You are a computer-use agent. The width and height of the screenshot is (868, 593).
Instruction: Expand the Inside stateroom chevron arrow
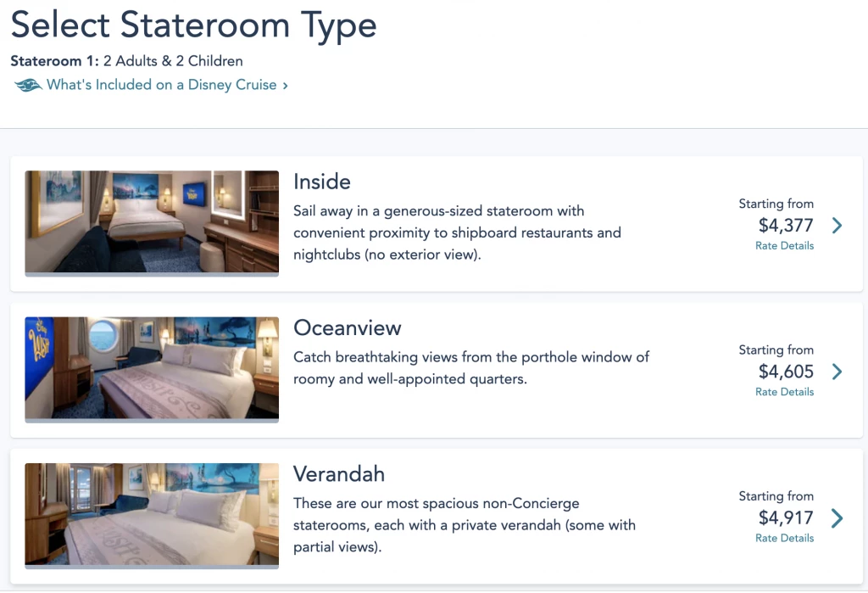[x=837, y=226]
